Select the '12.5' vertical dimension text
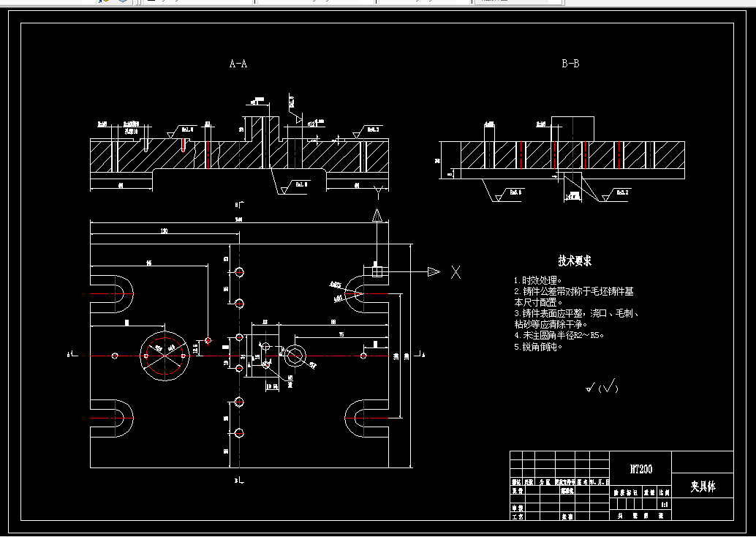Viewport: 756px width, 537px height. pyautogui.click(x=196, y=348)
